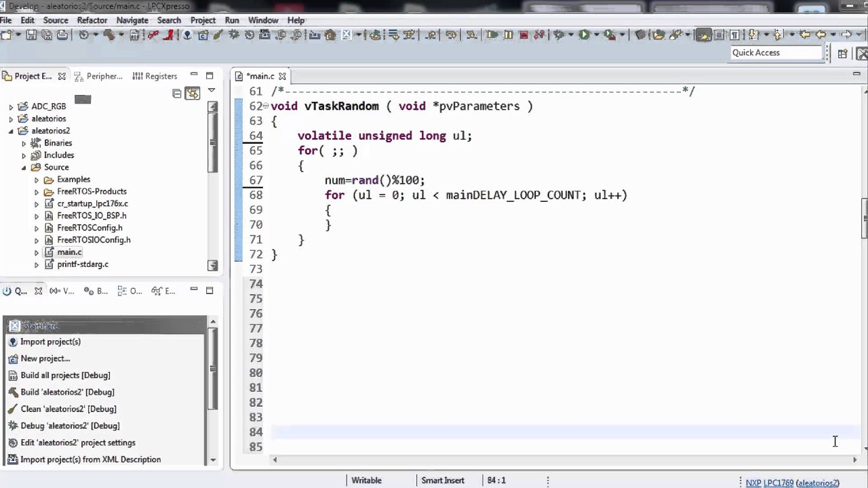Expand the FreeRTOS-Products folder
This screenshot has height=488, width=868.
[x=37, y=192]
